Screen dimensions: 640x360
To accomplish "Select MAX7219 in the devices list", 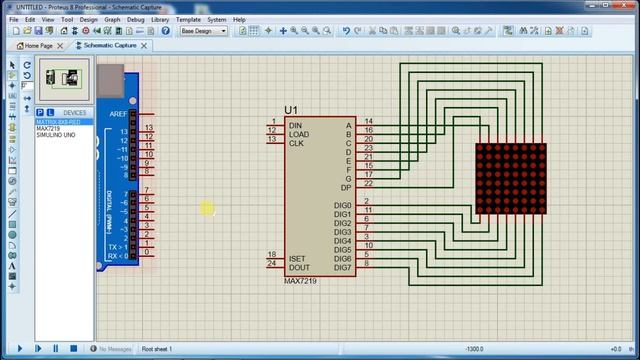I will 48,129.
